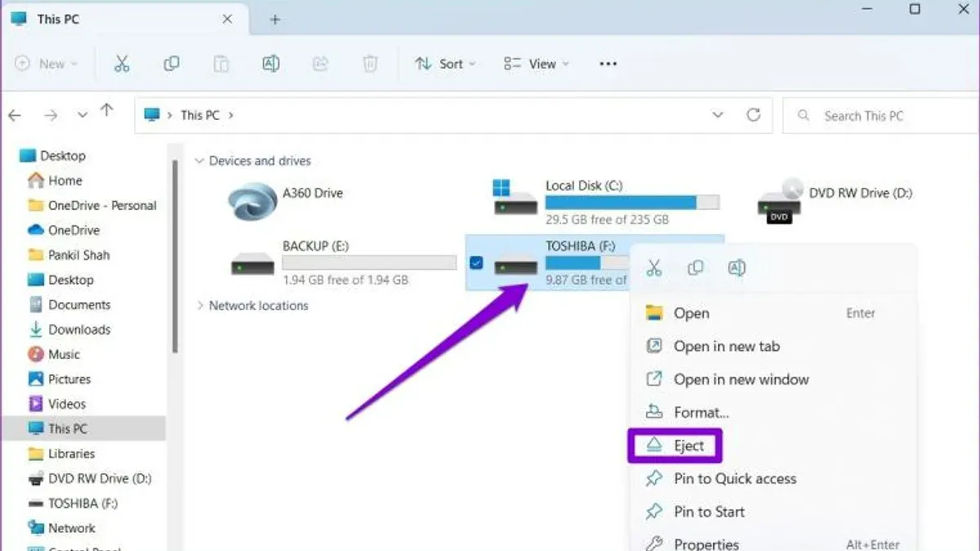Untick the TOSHIBA (F:) selection checkbox
This screenshot has height=551, width=980.
[x=477, y=263]
